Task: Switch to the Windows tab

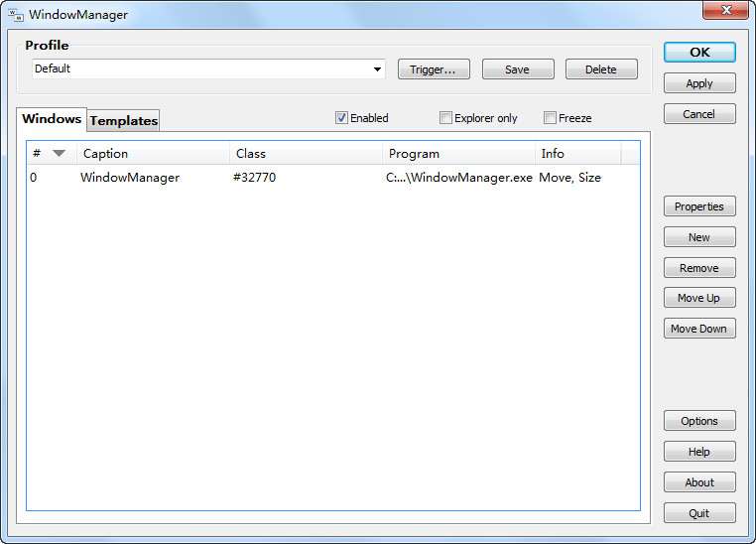Action: [52, 119]
